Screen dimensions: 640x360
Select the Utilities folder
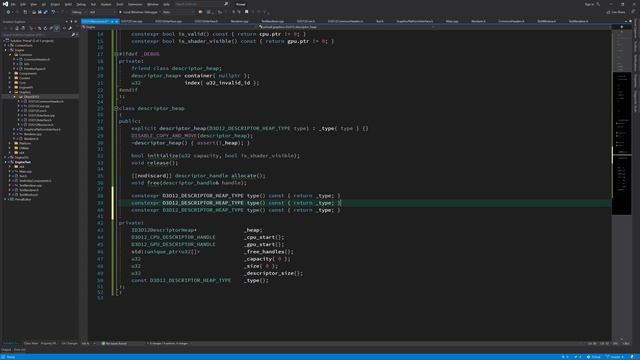point(24,148)
